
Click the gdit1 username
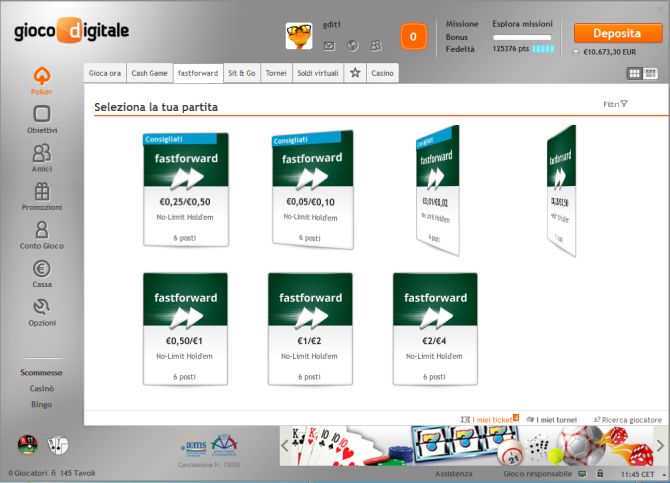click(332, 25)
